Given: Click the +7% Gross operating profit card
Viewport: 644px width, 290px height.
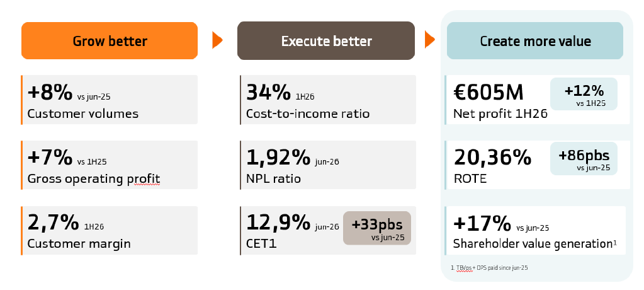Looking at the screenshot, I should (110, 165).
